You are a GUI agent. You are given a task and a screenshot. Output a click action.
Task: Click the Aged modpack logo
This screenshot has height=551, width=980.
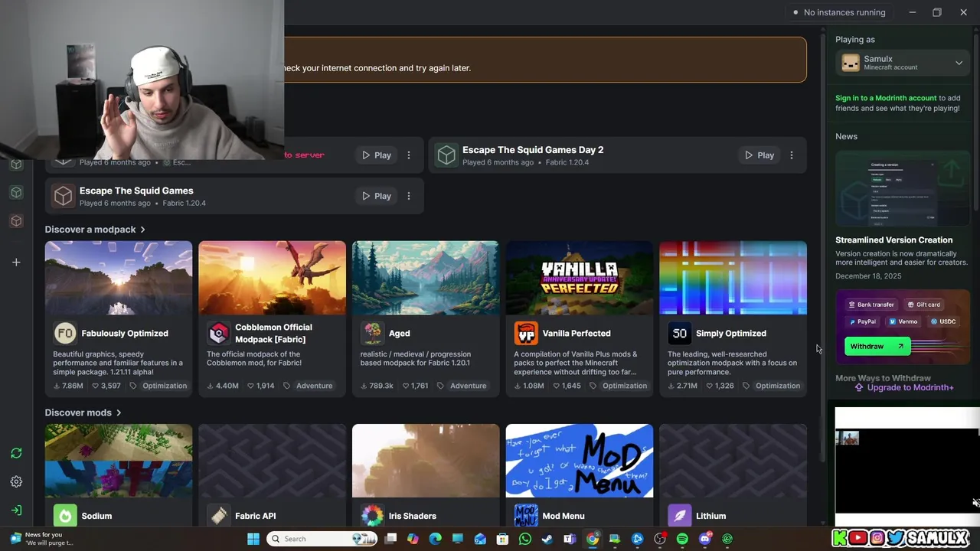[373, 333]
